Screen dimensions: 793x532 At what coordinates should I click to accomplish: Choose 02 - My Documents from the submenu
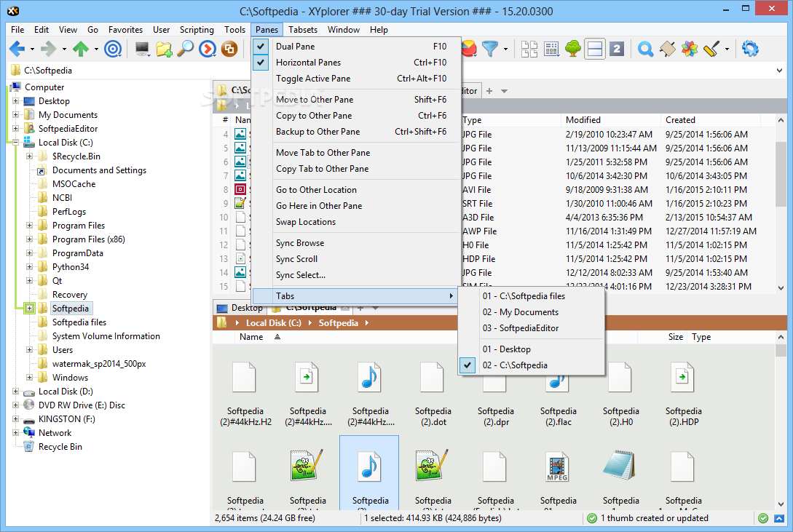(x=531, y=312)
